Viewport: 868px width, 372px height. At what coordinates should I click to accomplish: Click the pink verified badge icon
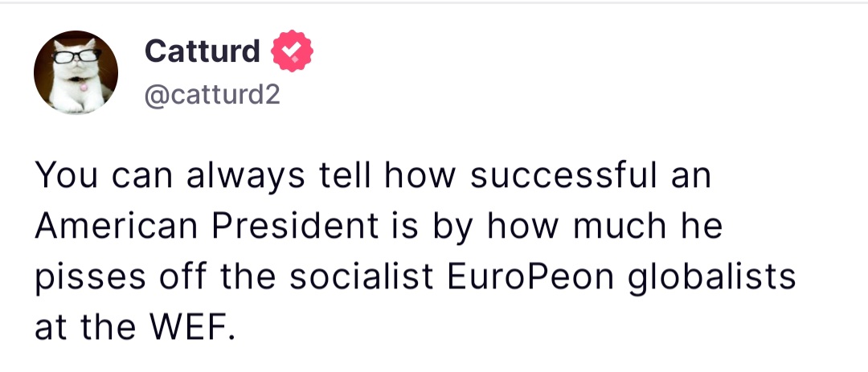coord(293,51)
